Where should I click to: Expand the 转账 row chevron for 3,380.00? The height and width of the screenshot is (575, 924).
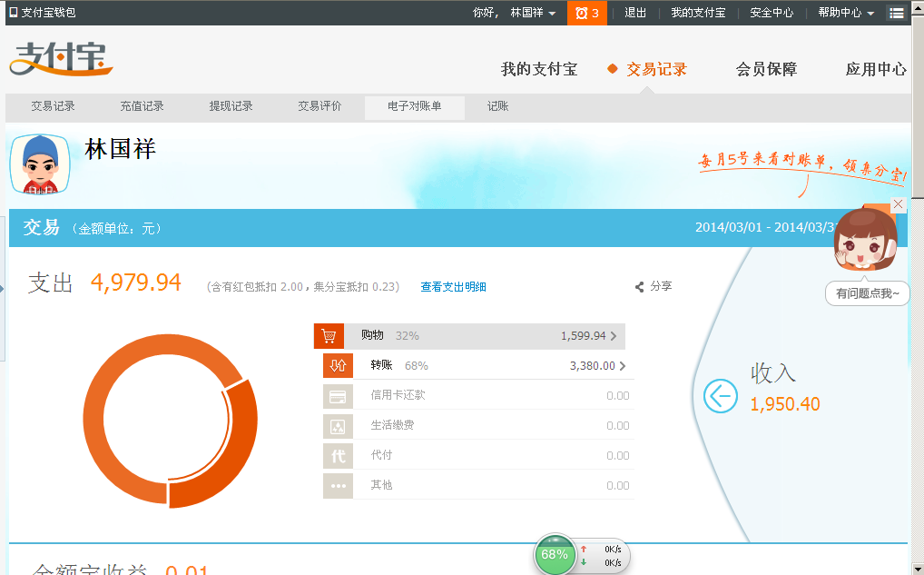622,366
